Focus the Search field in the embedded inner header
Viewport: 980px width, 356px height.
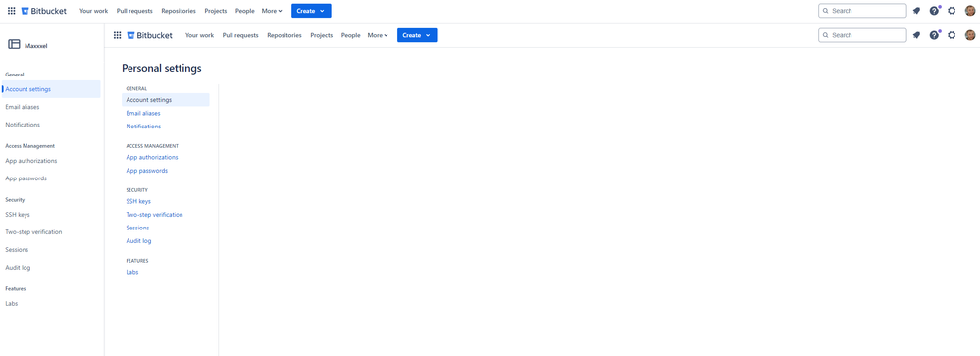(x=862, y=35)
